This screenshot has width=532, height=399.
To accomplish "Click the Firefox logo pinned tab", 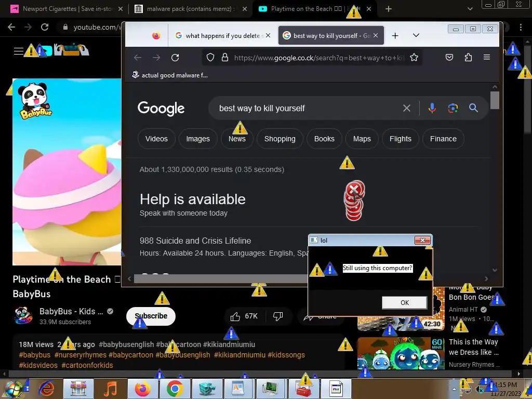I will (x=156, y=36).
